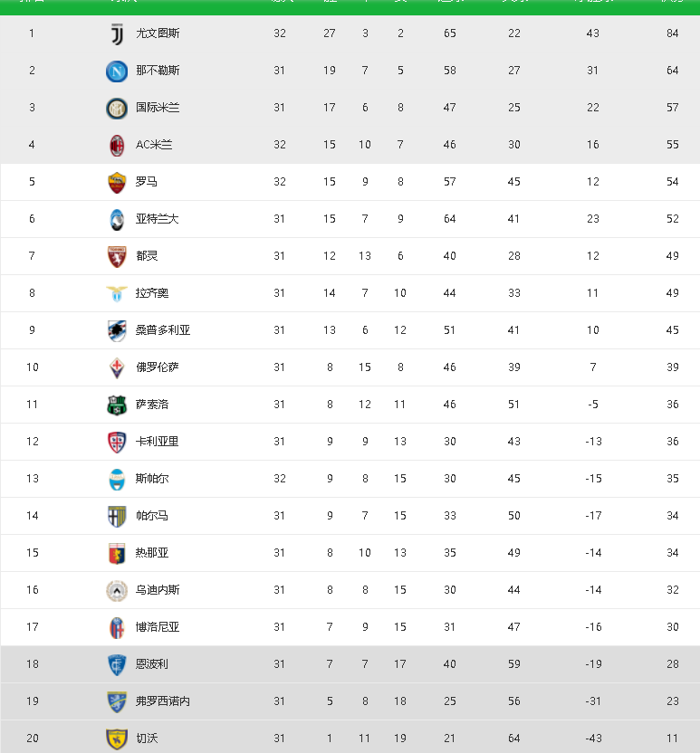Open the 亚特兰大 team name link
The width and height of the screenshot is (700, 753).
[x=158, y=219]
